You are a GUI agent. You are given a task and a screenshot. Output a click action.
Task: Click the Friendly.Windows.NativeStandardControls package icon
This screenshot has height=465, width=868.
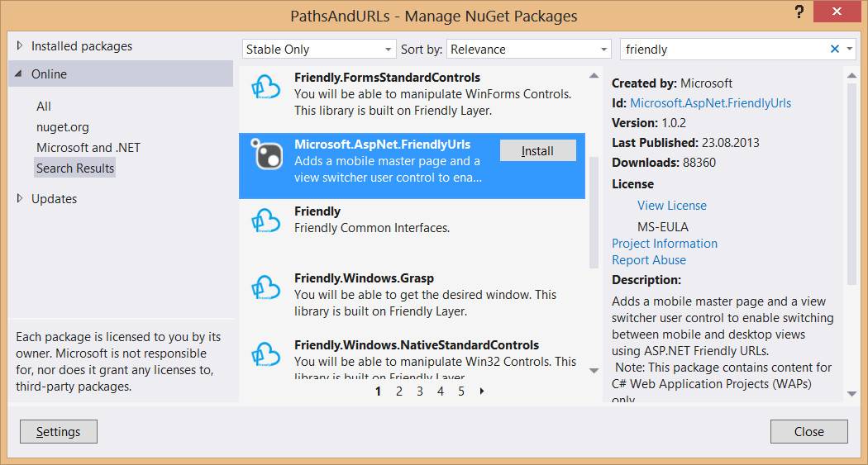coord(265,355)
